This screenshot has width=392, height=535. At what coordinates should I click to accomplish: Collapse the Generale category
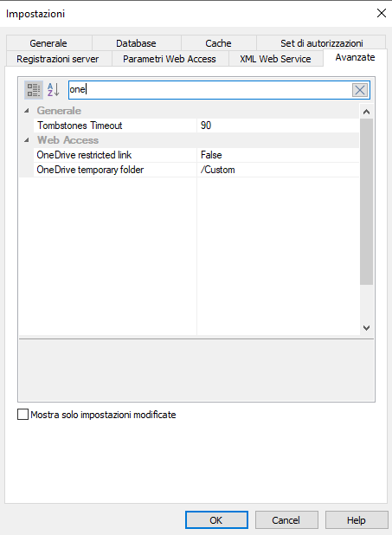[27, 111]
